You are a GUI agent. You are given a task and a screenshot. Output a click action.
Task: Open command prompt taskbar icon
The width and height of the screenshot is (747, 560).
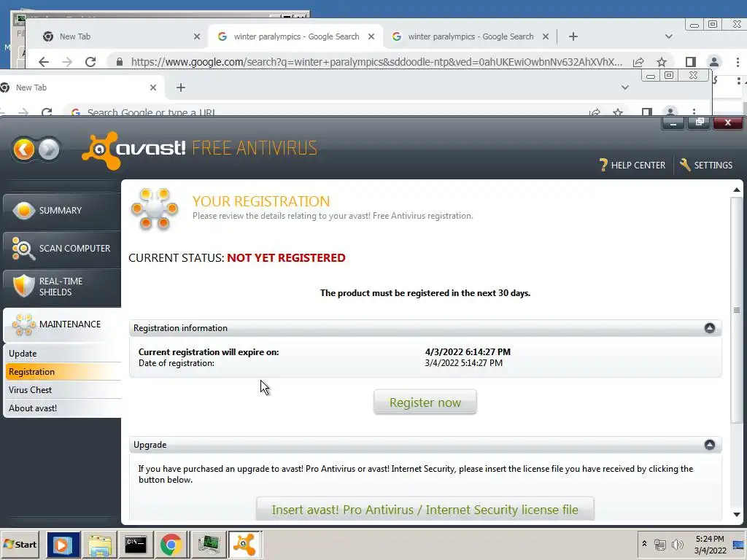click(x=136, y=544)
